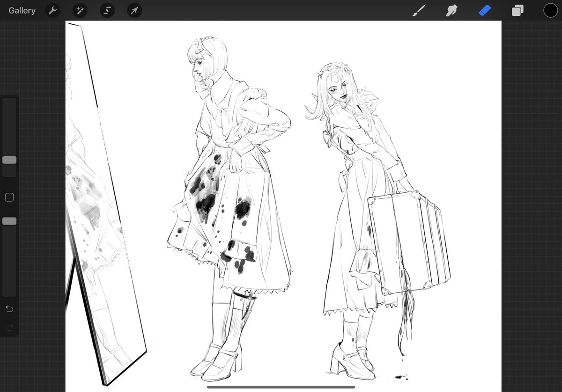This screenshot has width=562, height=392.
Task: Click the brush opacity slider handle
Action: (x=9, y=221)
